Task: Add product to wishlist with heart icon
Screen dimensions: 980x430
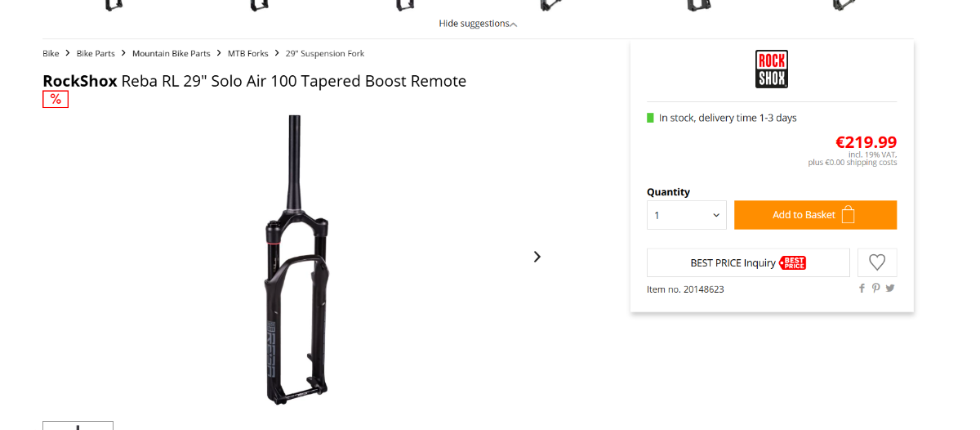Action: [877, 262]
